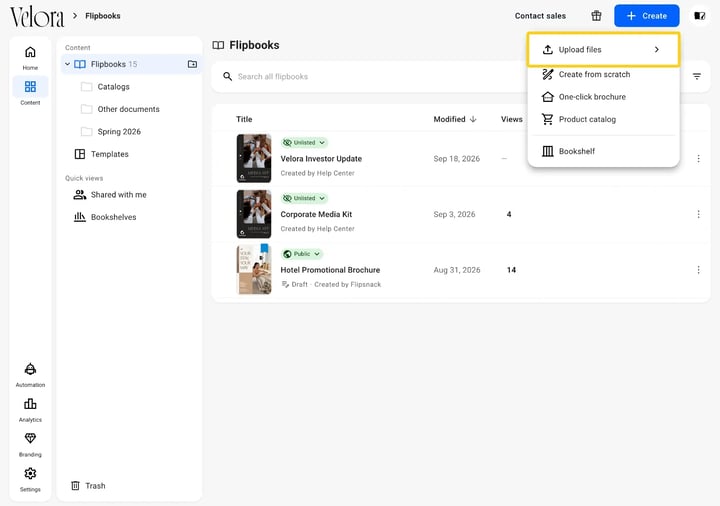
Task: Click the views count 14
Action: [x=511, y=270]
